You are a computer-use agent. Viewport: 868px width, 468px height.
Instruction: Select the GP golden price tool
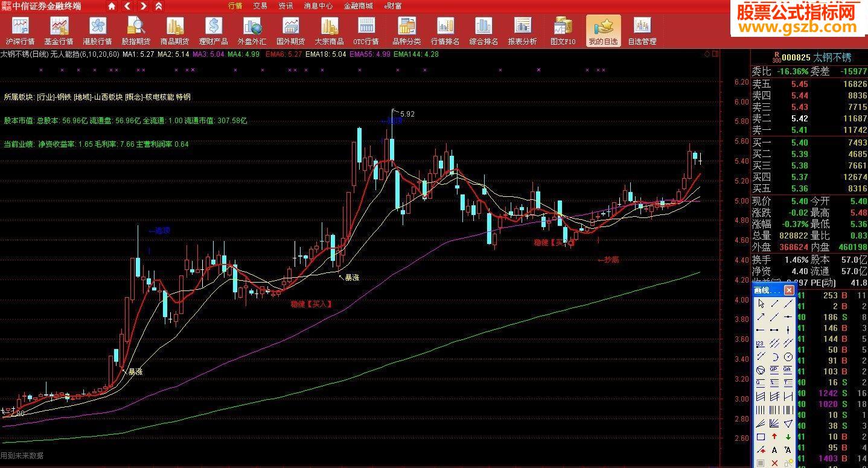pyautogui.click(x=774, y=369)
